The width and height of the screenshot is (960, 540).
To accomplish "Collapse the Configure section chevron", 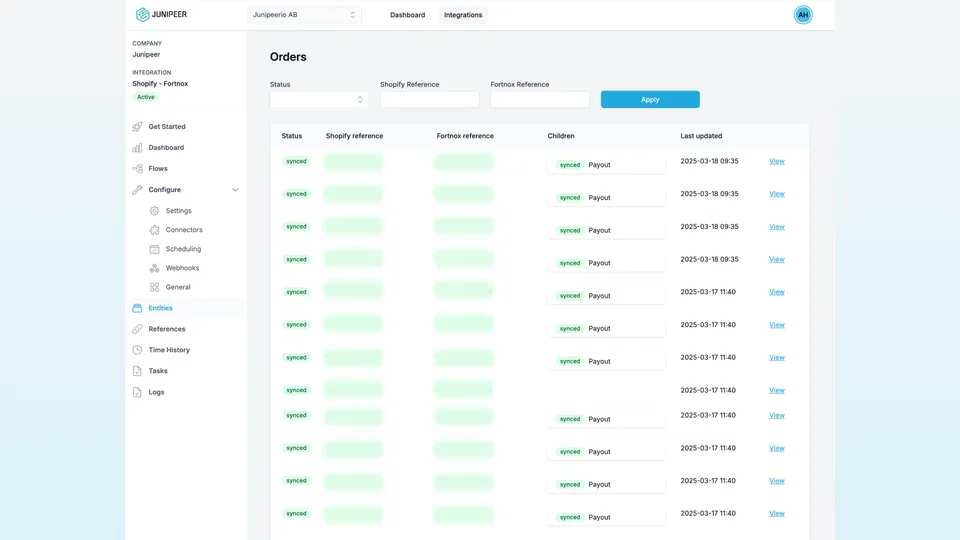I will coord(235,190).
